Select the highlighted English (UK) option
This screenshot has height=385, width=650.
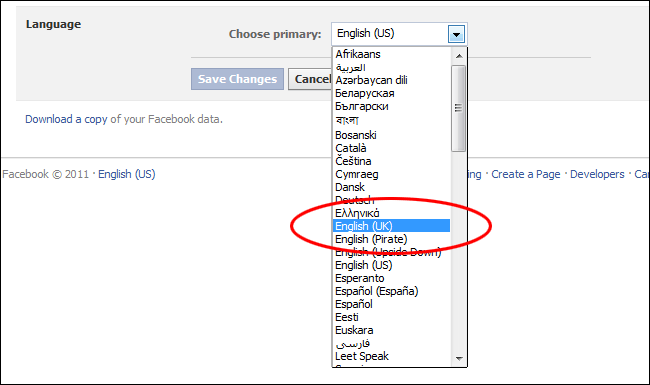click(x=392, y=226)
